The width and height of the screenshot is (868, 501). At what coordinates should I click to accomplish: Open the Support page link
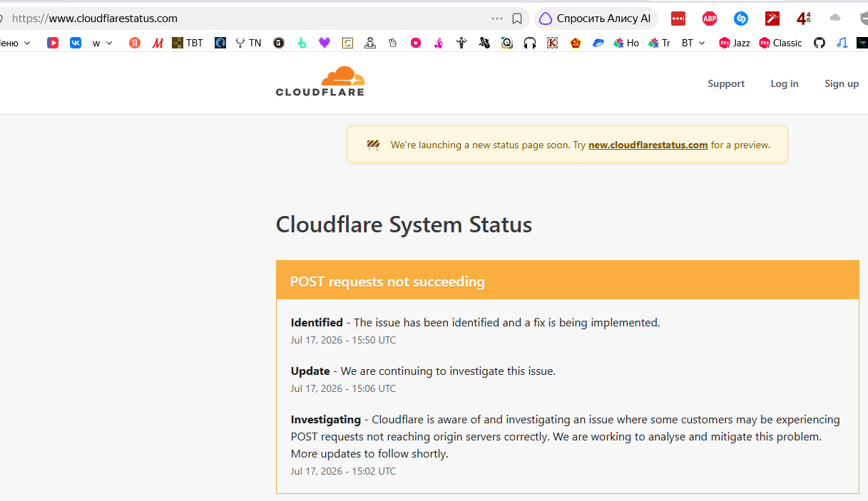(726, 83)
